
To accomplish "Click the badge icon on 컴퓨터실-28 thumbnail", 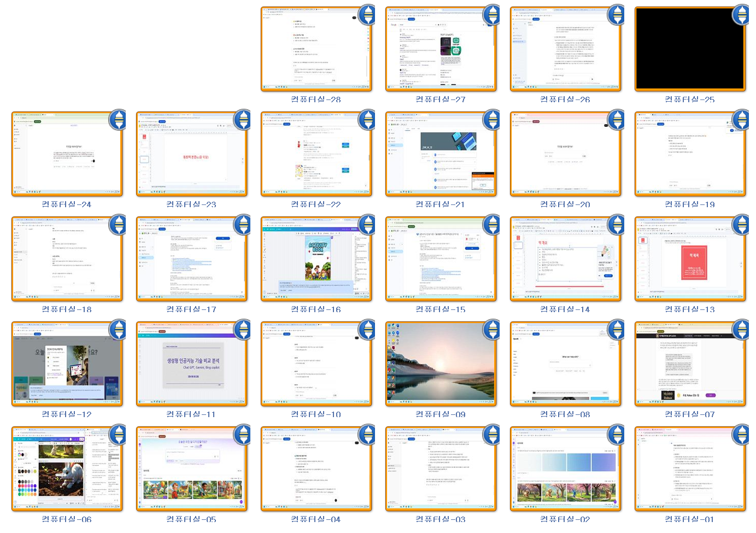I will click(x=367, y=15).
